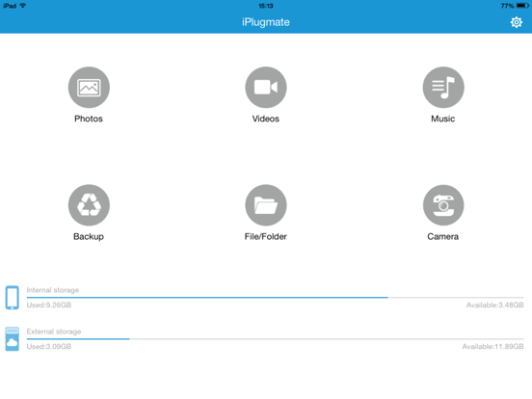The height and width of the screenshot is (399, 532).
Task: Tap the internal storage phone icon
Action: [x=13, y=298]
